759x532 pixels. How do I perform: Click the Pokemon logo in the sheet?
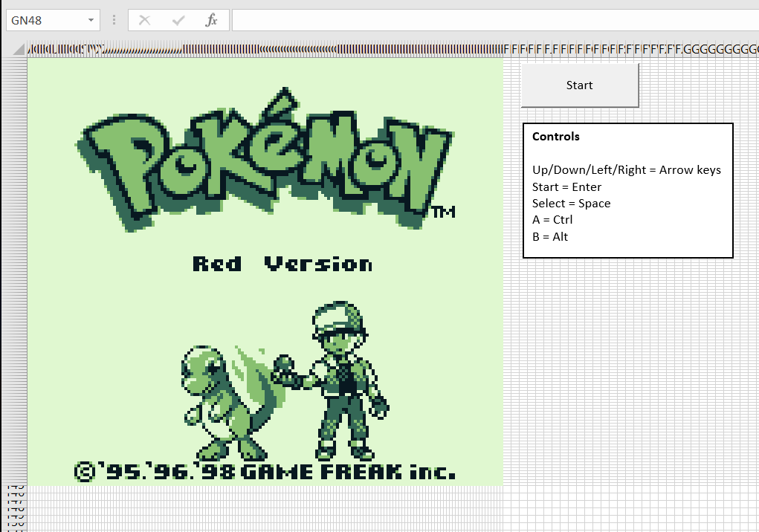pos(265,160)
